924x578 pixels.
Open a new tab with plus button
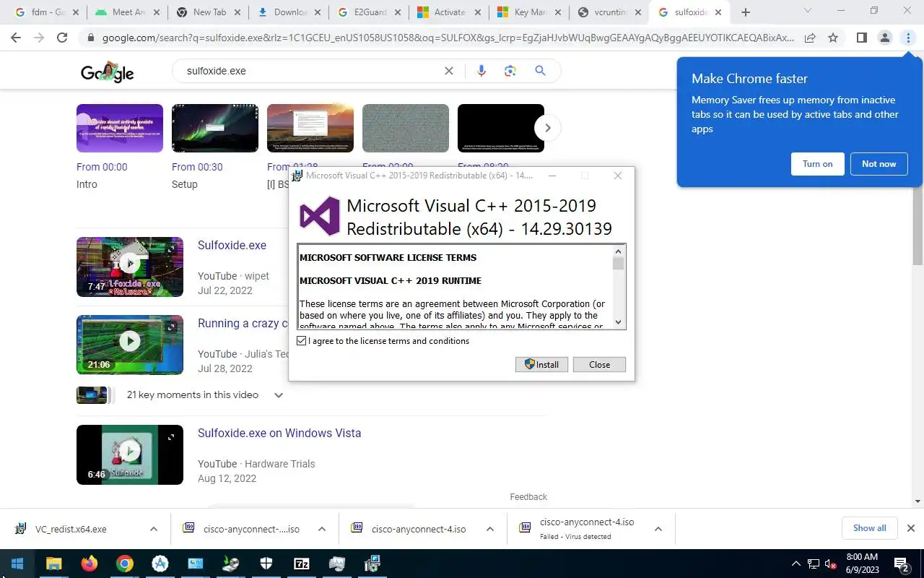coord(746,12)
